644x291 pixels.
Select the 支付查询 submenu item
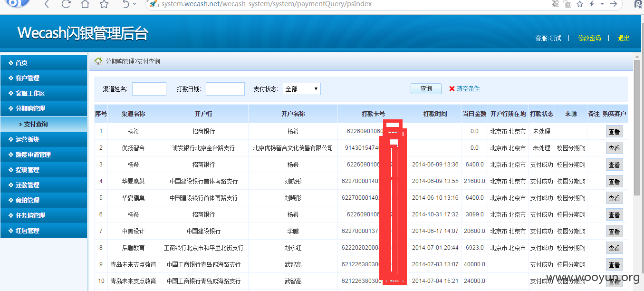coord(44,124)
